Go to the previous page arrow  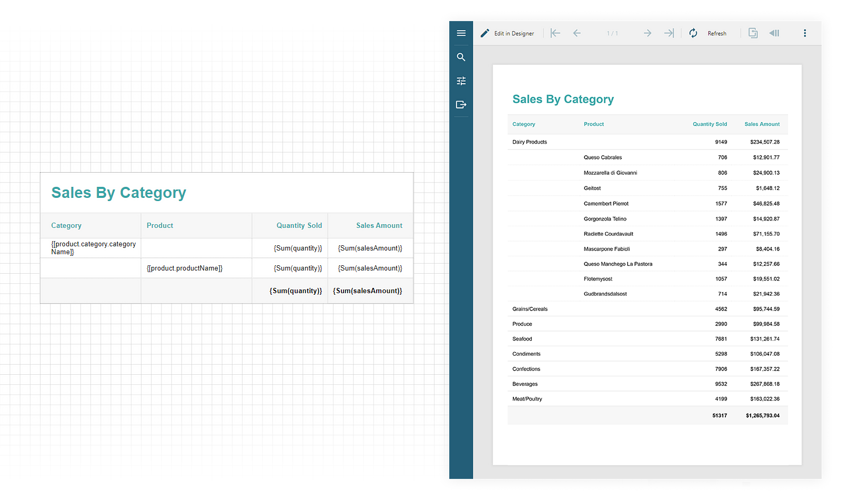point(577,33)
